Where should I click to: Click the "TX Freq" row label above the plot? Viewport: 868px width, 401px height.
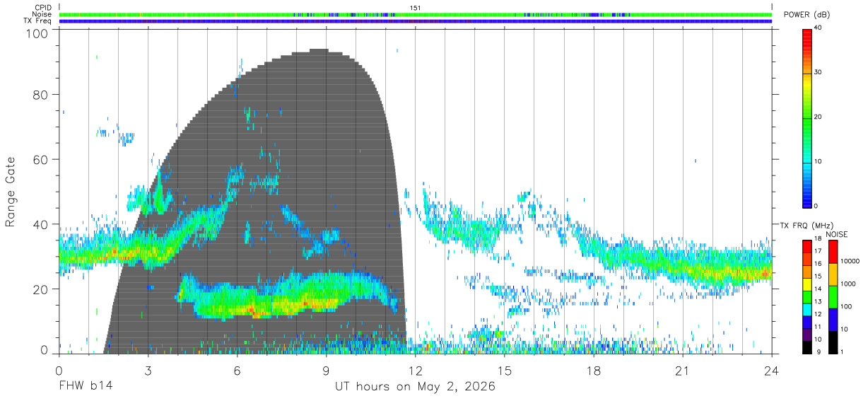pyautogui.click(x=38, y=21)
